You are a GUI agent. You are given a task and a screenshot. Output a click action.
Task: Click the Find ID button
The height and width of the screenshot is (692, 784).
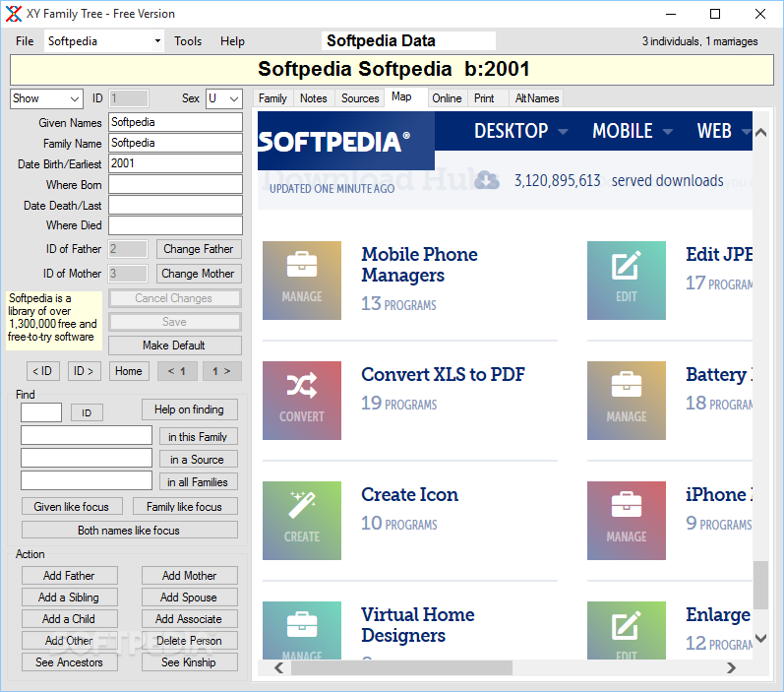pos(87,412)
